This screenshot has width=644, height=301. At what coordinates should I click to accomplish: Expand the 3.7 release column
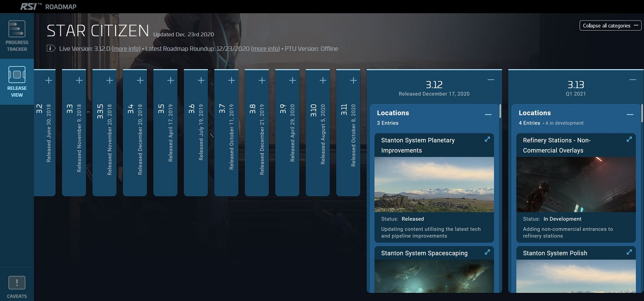pos(231,81)
